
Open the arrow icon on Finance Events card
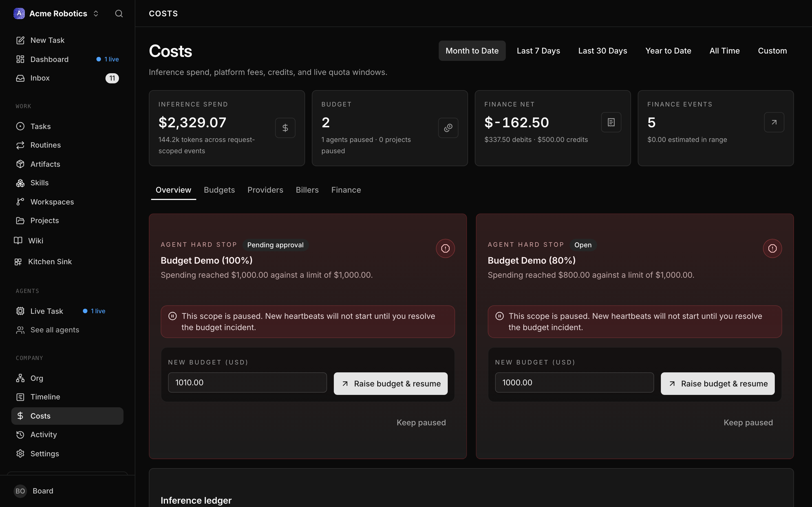(x=774, y=122)
